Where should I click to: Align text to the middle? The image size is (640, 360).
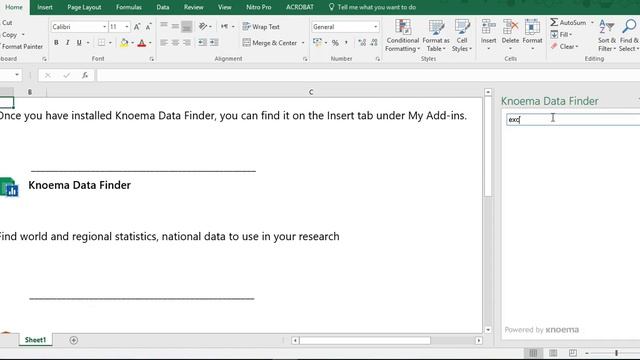(x=175, y=27)
